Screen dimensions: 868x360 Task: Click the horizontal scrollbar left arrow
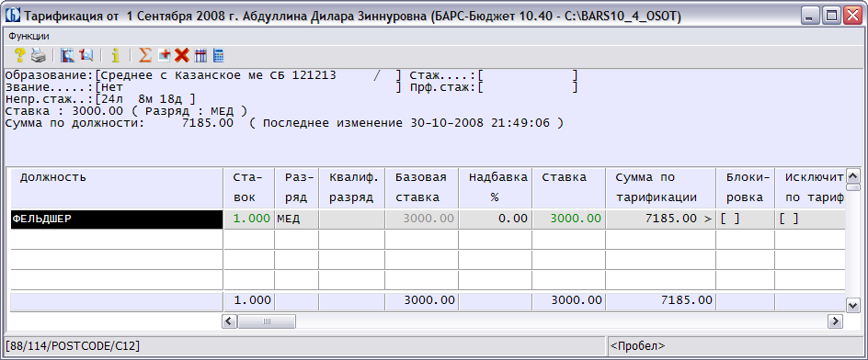(x=230, y=321)
